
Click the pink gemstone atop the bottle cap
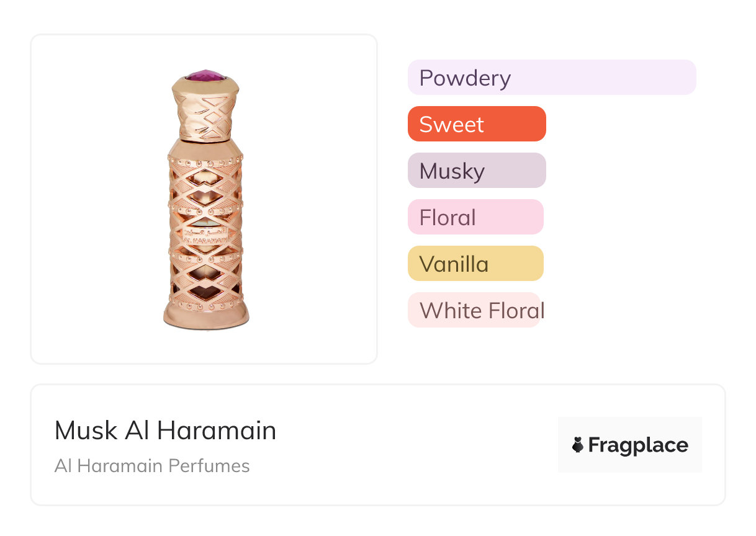click(205, 76)
